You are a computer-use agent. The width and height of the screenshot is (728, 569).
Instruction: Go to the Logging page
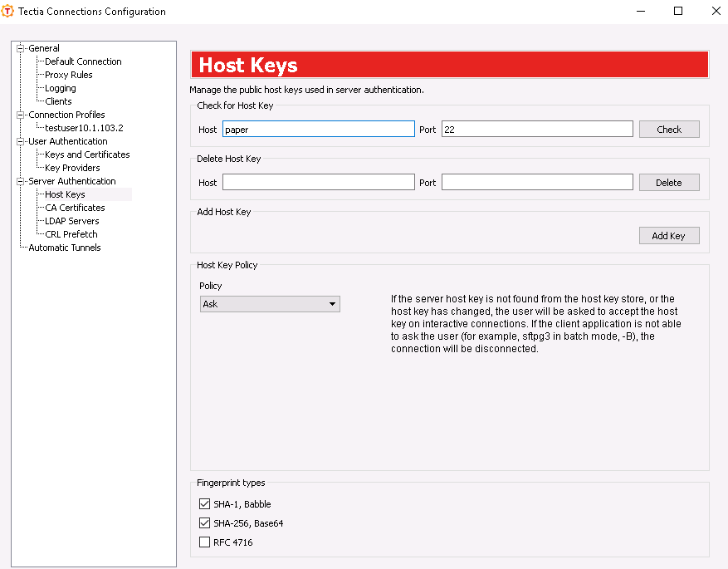[61, 88]
